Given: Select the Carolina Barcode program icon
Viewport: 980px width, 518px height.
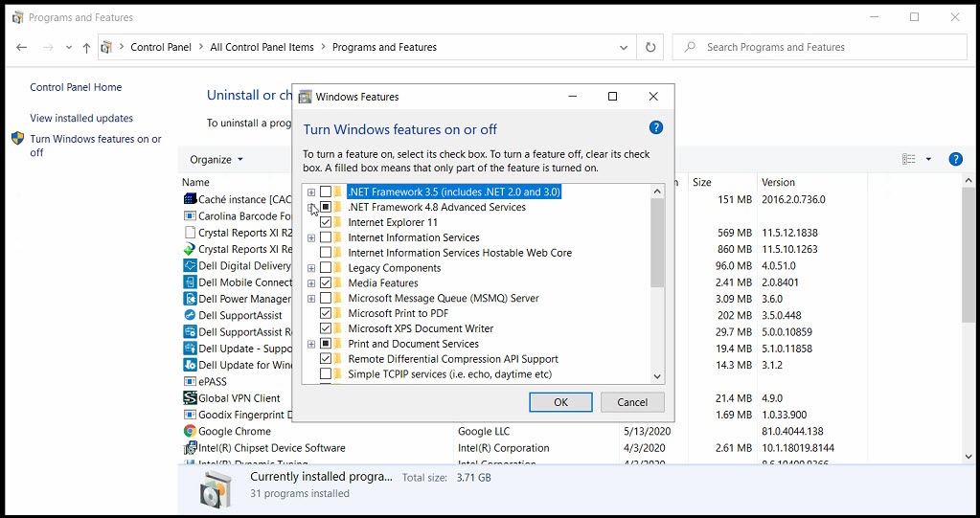Looking at the screenshot, I should pyautogui.click(x=190, y=216).
